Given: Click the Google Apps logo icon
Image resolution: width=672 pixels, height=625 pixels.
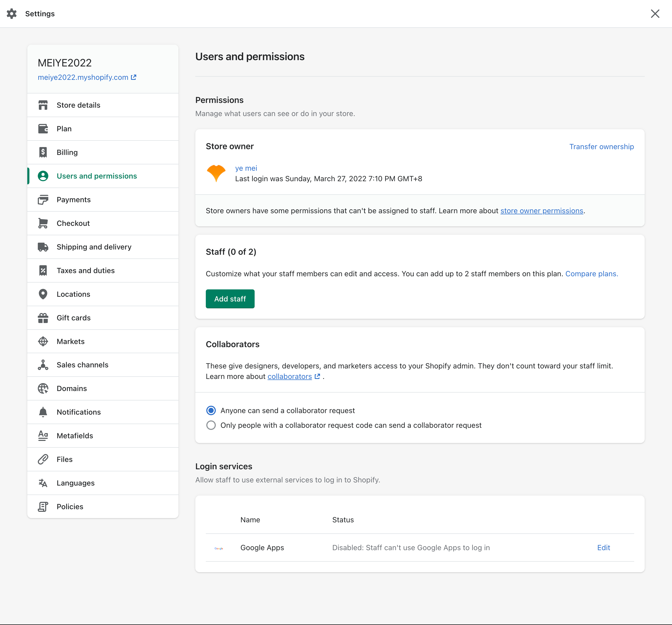Looking at the screenshot, I should [219, 548].
